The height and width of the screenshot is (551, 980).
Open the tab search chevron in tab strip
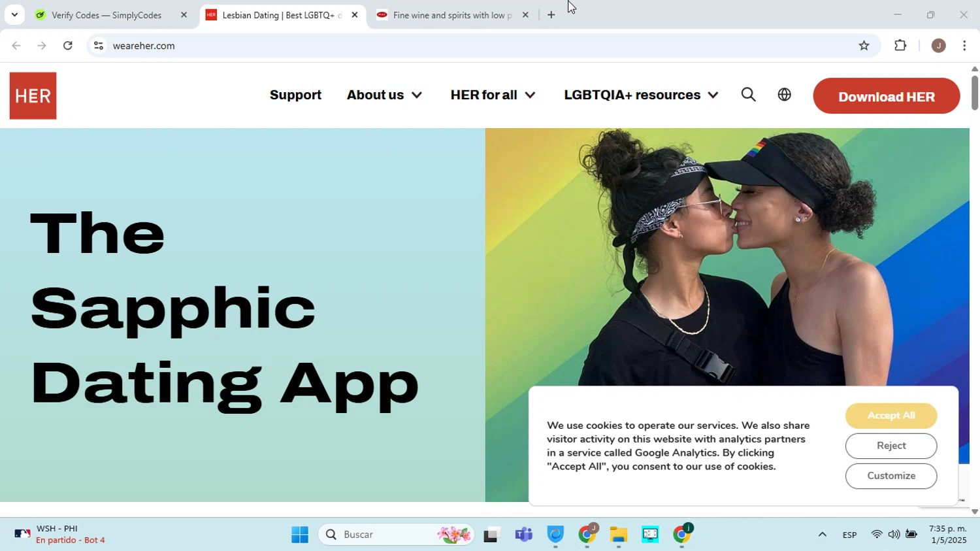[x=14, y=14]
